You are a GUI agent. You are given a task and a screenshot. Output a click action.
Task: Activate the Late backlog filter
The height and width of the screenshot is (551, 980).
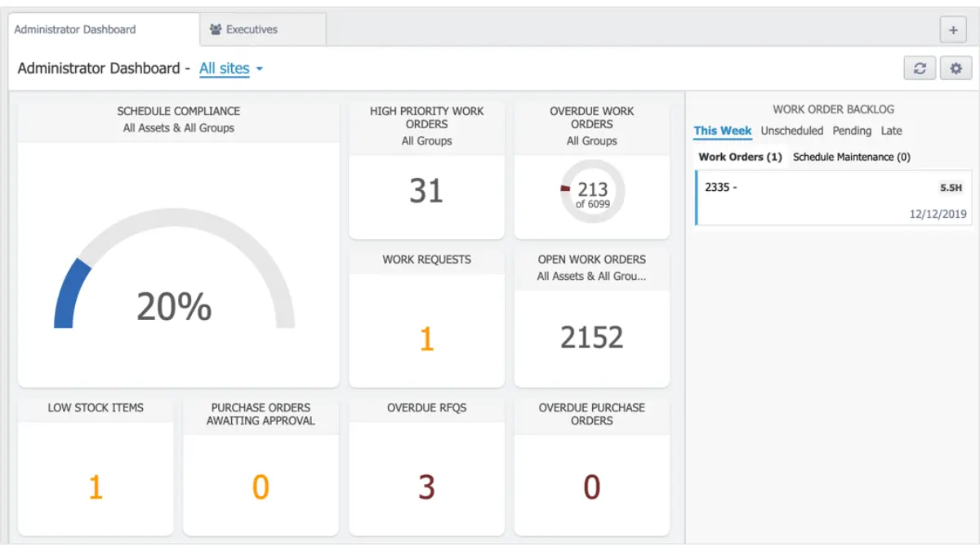pos(891,131)
